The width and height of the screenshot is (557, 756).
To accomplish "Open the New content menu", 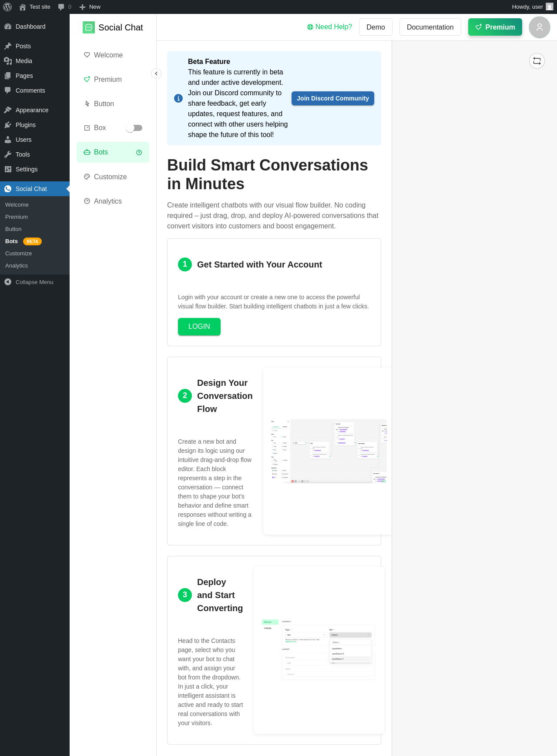I will (x=90, y=7).
